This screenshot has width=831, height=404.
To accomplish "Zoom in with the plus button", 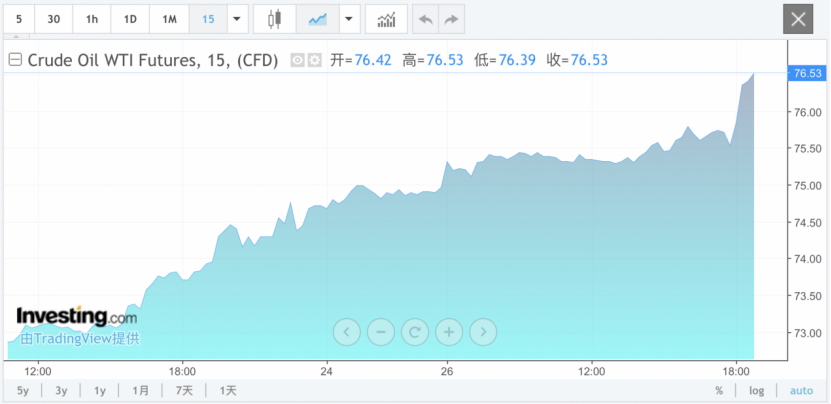I will (449, 332).
